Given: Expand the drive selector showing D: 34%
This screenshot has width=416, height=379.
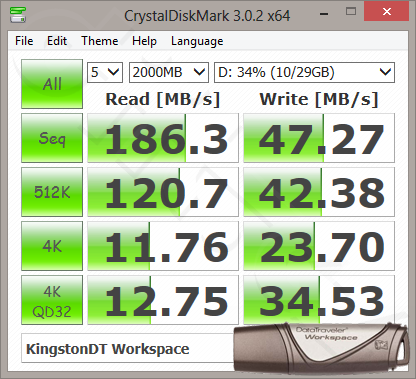Looking at the screenshot, I should pos(304,72).
